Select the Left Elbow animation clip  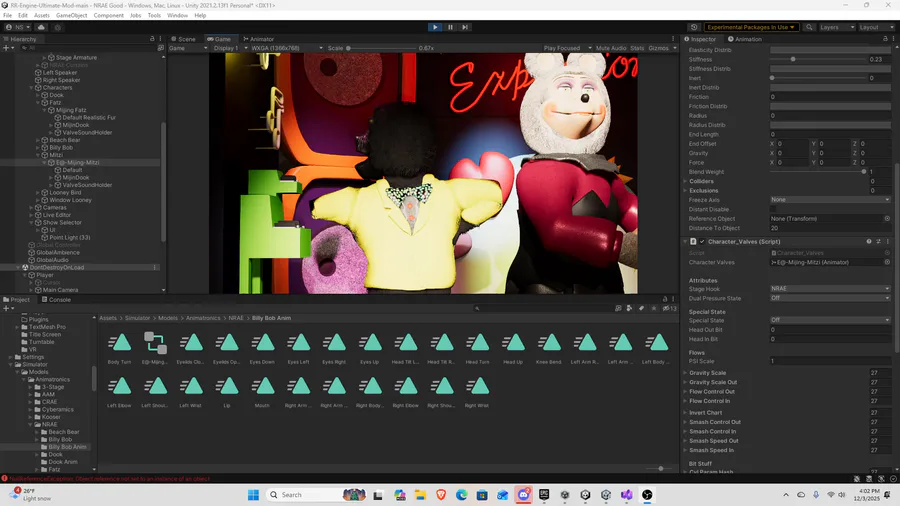[119, 392]
